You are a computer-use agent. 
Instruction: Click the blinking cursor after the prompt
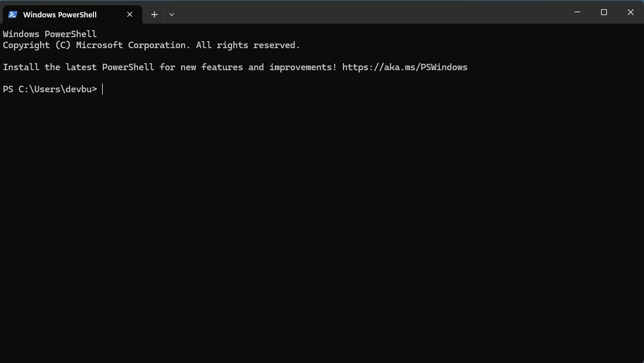click(103, 89)
